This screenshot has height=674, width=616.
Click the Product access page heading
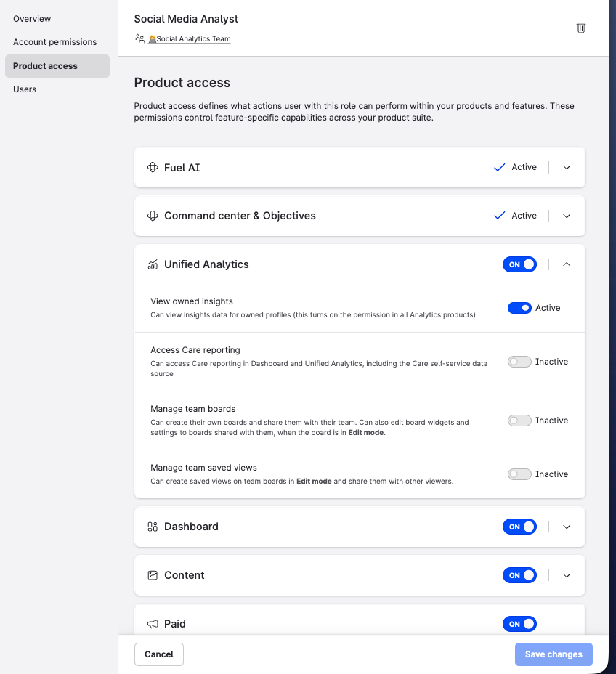[x=182, y=83]
